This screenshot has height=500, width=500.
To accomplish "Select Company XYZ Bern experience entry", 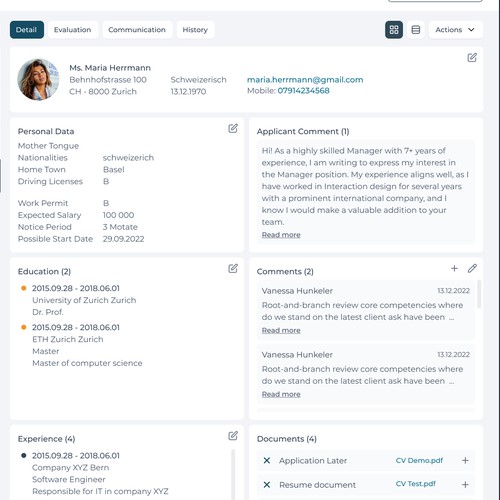I will pos(70,468).
